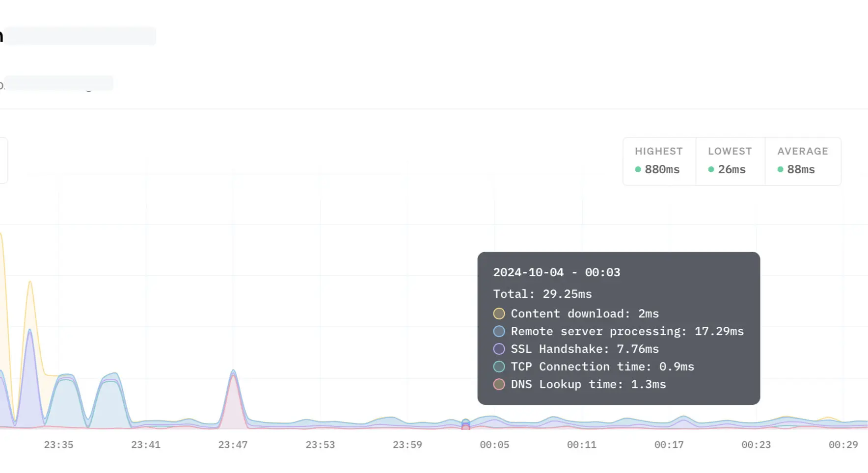Image resolution: width=868 pixels, height=473 pixels.
Task: Click the pink peak above 23:47
Action: pos(233,378)
